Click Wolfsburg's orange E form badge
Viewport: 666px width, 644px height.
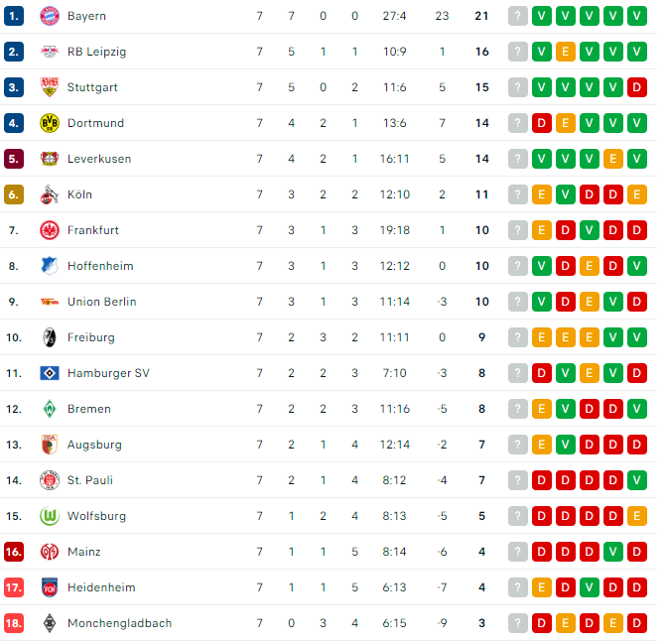636,516
